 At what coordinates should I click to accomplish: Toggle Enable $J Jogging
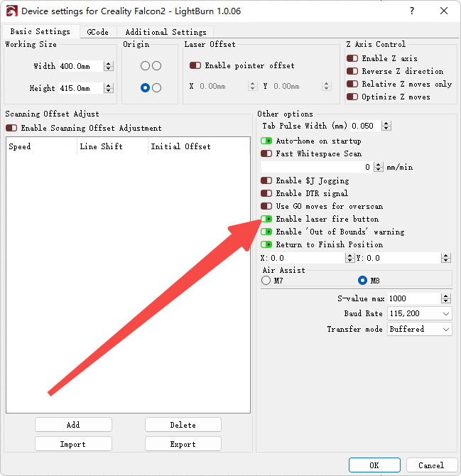point(266,180)
